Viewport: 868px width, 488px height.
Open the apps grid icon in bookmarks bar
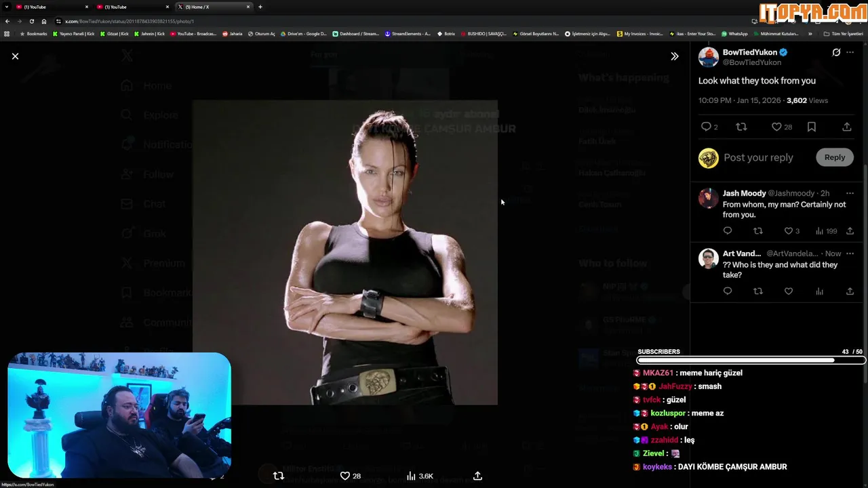7,34
